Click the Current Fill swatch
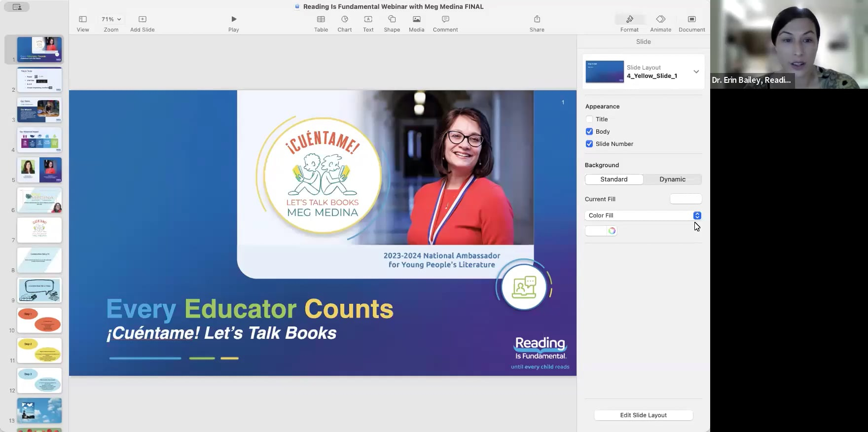868x432 pixels. [686, 199]
